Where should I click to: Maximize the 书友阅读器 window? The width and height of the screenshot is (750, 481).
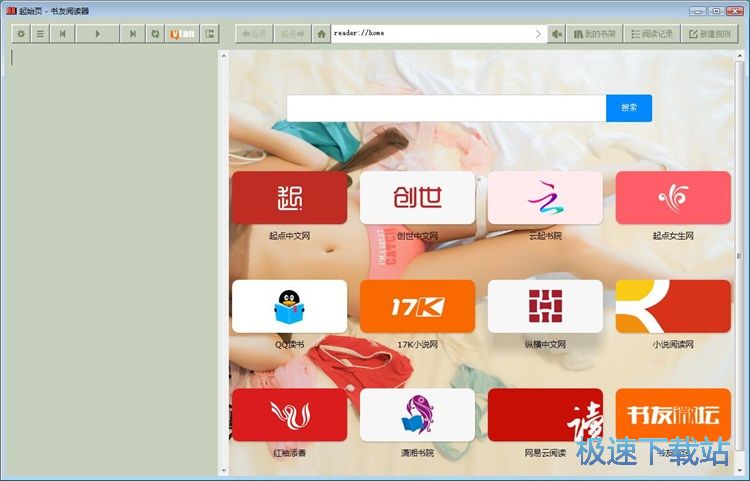coord(716,11)
